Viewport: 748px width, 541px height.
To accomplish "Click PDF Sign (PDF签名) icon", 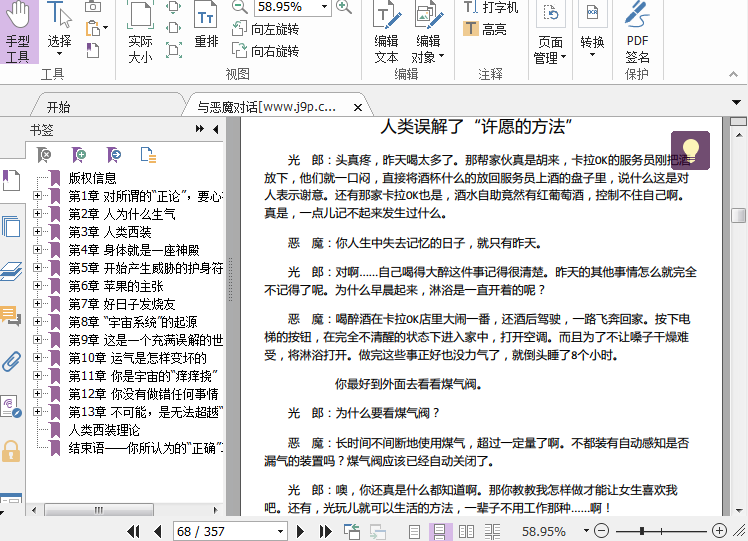I will tap(637, 32).
